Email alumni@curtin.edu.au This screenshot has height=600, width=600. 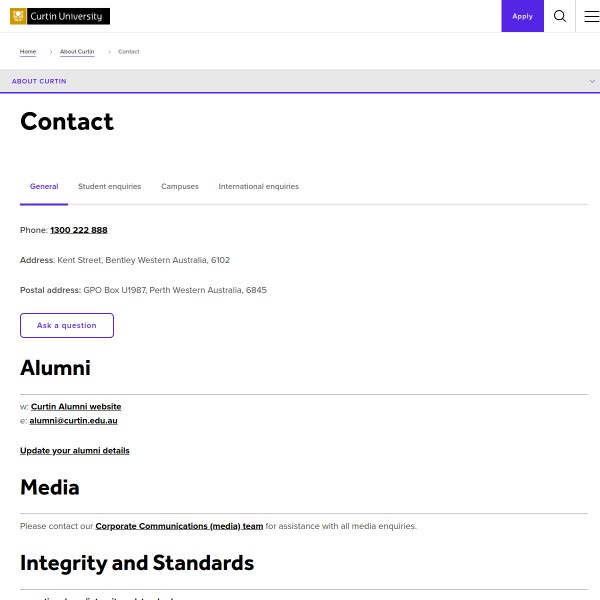click(x=73, y=421)
